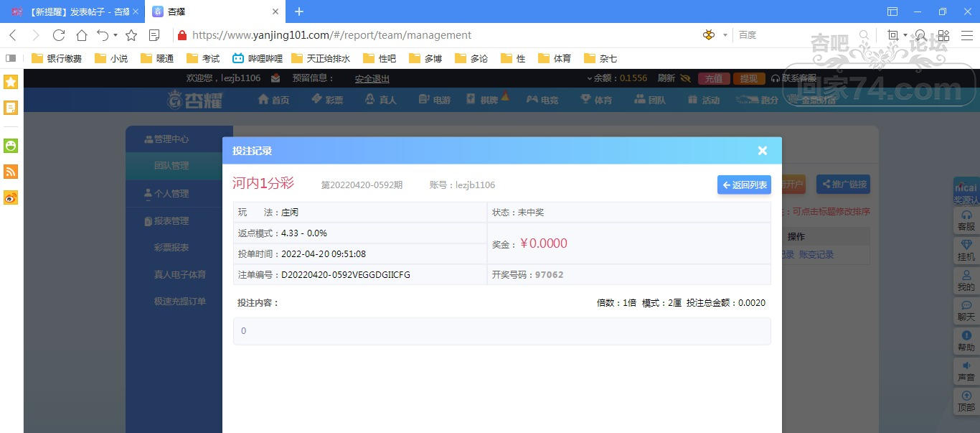Open the reader/notes icon beside the star
This screenshot has height=433, width=980.
tap(154, 34)
